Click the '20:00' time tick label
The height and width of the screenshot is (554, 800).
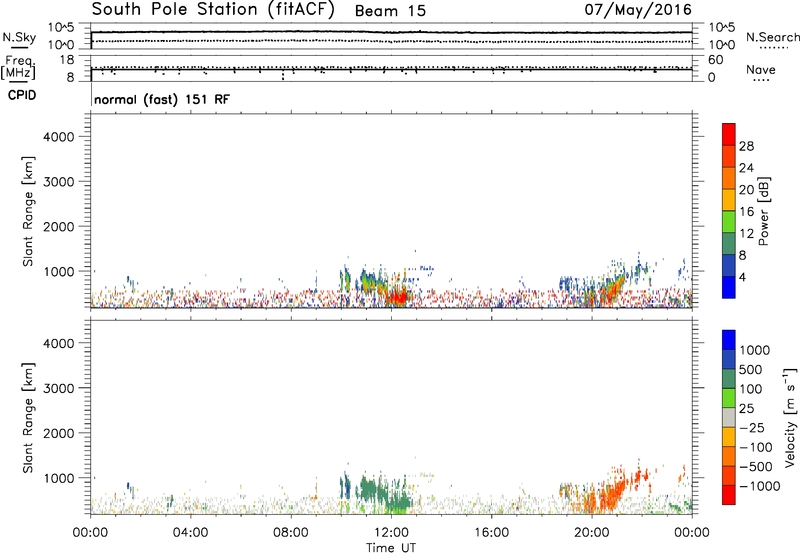591,533
